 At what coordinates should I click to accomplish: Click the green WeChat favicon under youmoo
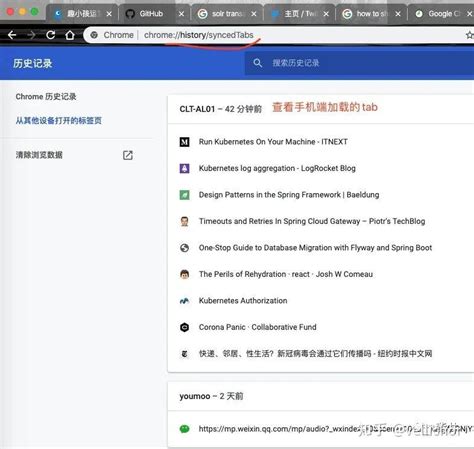pos(184,429)
